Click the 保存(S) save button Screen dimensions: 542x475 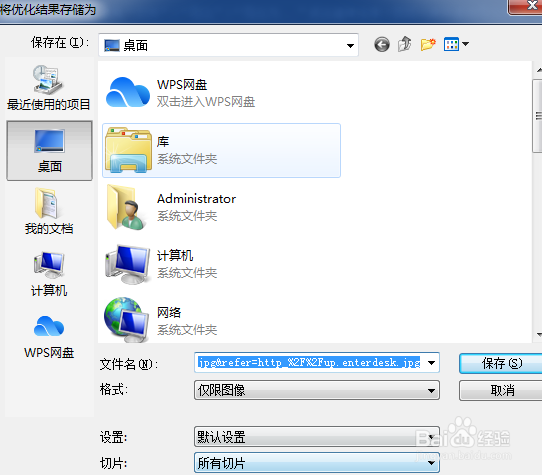501,363
